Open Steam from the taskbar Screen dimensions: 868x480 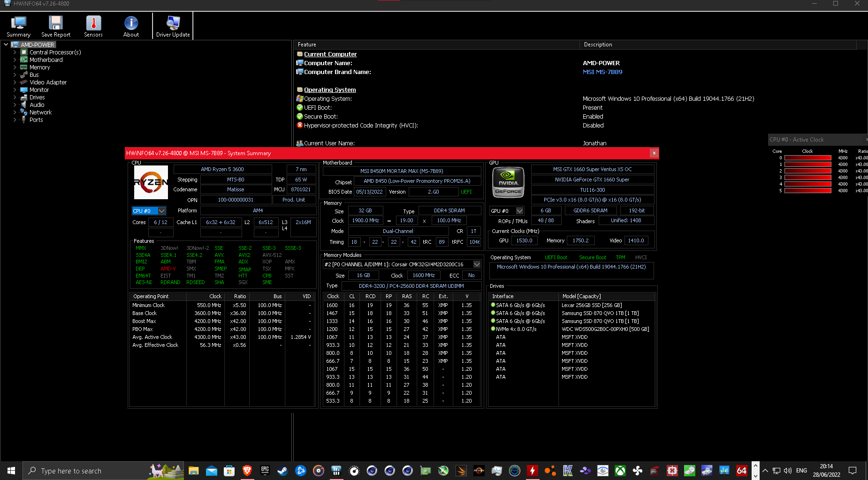click(282, 471)
